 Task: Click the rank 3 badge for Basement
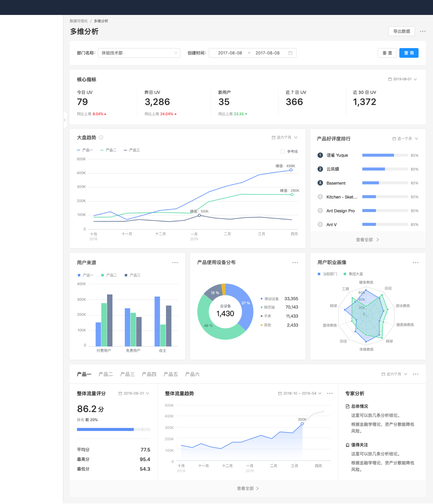320,183
